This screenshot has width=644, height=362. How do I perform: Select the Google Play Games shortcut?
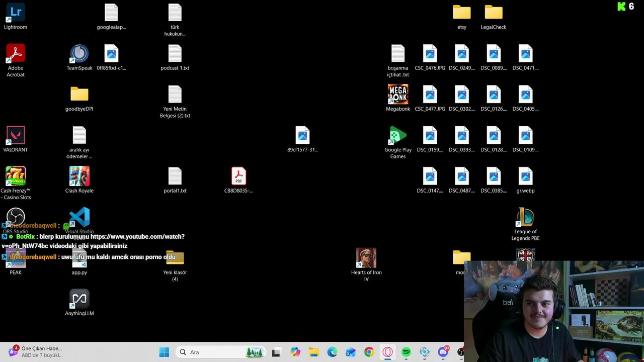click(x=398, y=143)
